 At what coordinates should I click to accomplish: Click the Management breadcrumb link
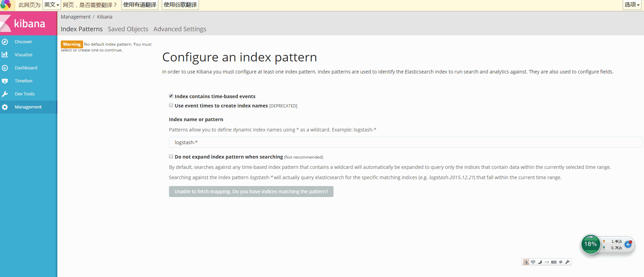(x=76, y=17)
